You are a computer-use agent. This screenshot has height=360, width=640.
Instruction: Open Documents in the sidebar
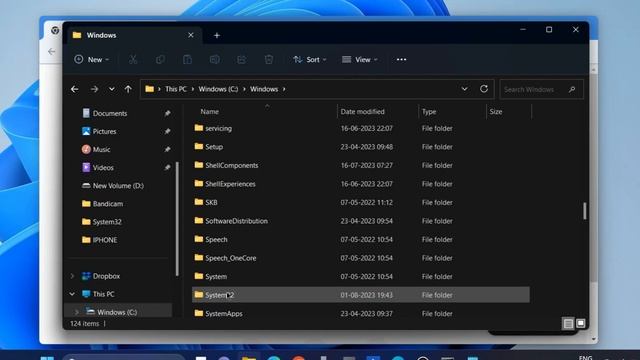coord(109,113)
